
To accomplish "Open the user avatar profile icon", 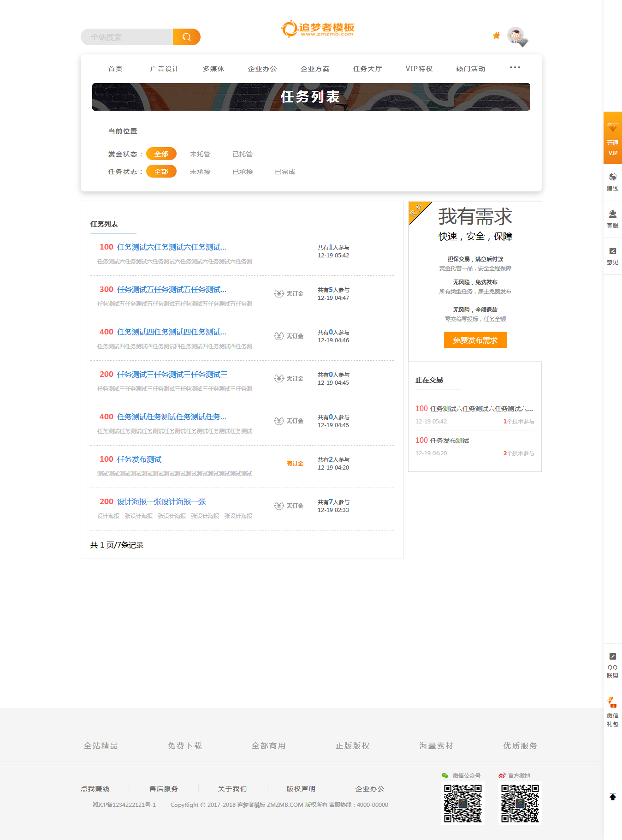I will click(x=516, y=36).
